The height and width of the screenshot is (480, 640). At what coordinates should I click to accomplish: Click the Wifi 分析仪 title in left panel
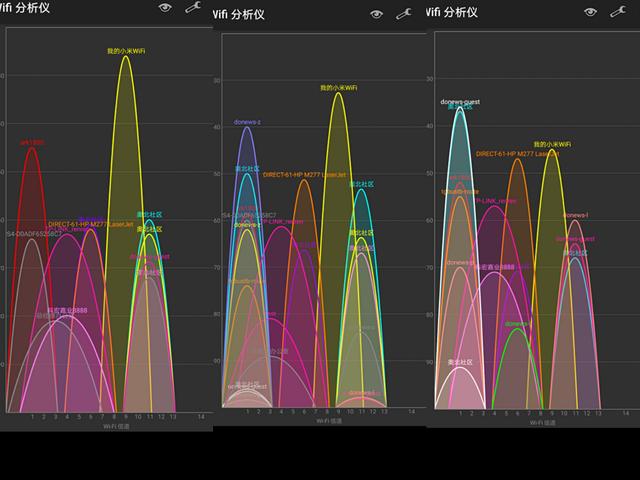(24, 8)
